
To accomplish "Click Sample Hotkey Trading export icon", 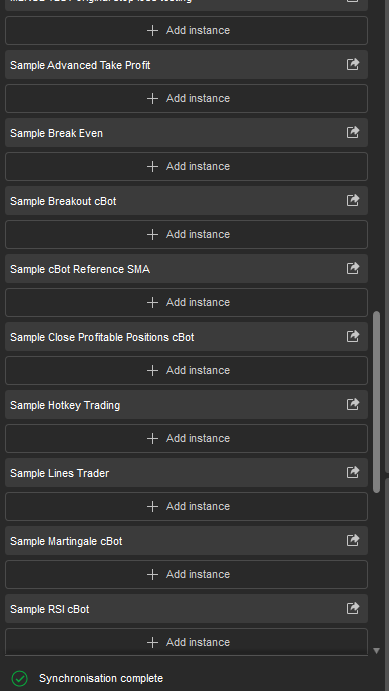I will tap(353, 404).
